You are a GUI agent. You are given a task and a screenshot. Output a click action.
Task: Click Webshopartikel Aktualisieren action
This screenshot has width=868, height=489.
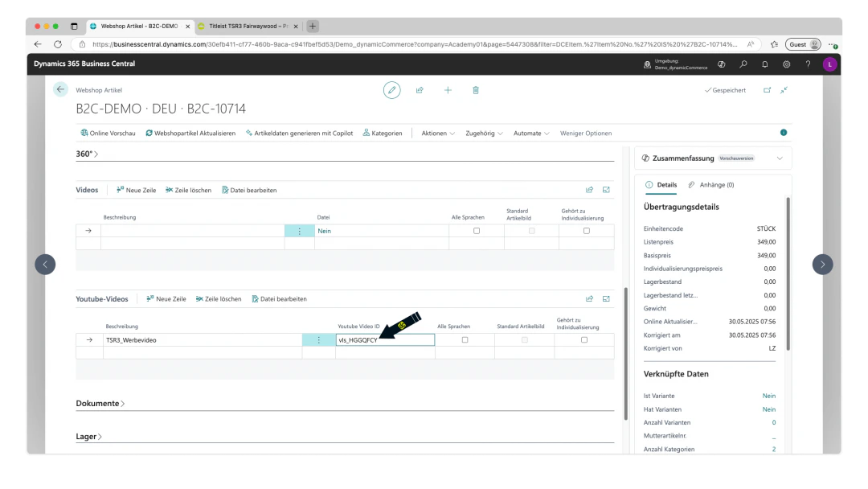click(x=190, y=134)
